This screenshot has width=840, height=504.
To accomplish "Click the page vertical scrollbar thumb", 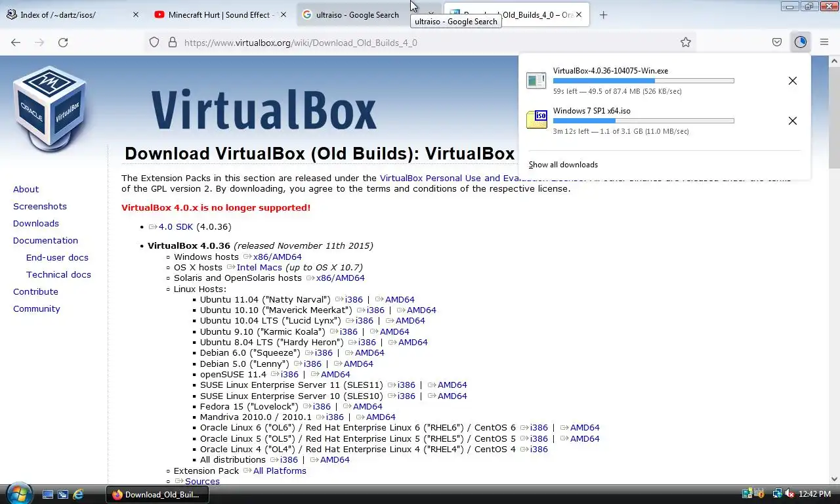I will (834, 118).
